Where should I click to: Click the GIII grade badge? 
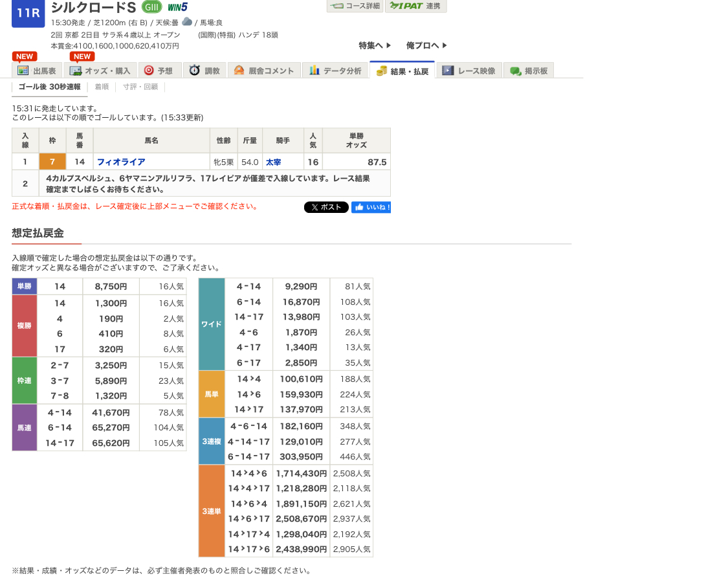pyautogui.click(x=151, y=8)
